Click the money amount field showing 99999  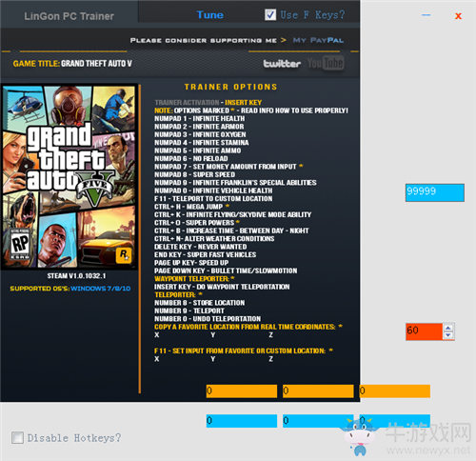pos(435,192)
